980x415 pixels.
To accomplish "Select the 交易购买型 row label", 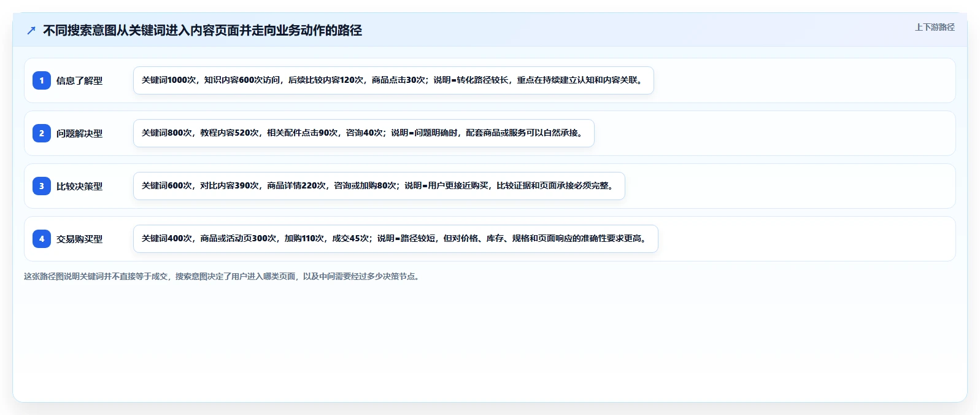I will (x=79, y=239).
